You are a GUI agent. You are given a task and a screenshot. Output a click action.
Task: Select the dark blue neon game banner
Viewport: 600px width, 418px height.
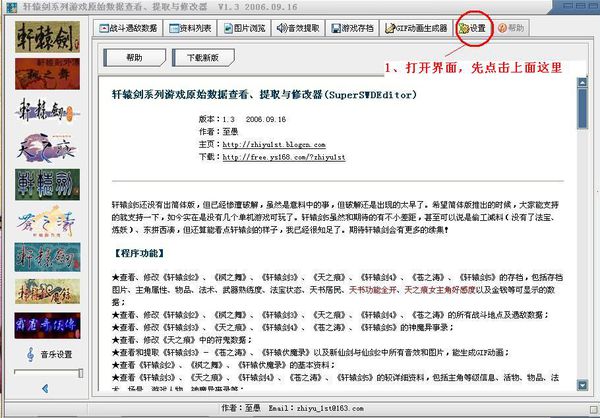pyautogui.click(x=47, y=326)
